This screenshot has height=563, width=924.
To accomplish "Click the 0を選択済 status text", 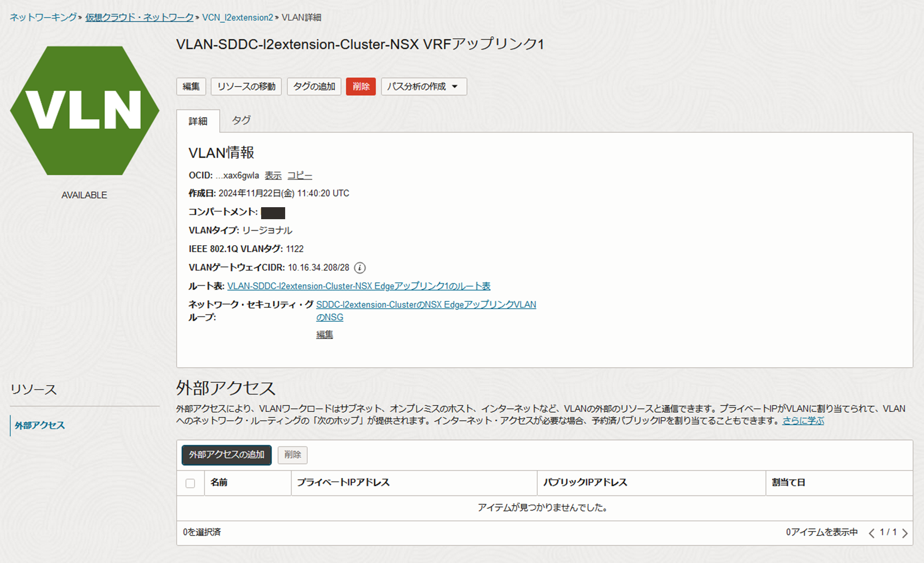I will (202, 532).
